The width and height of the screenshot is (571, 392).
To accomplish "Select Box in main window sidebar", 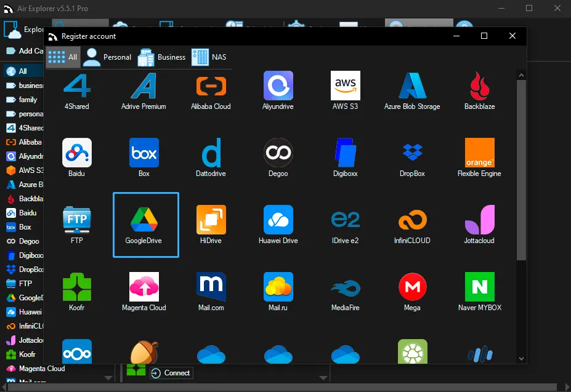I will (x=19, y=226).
